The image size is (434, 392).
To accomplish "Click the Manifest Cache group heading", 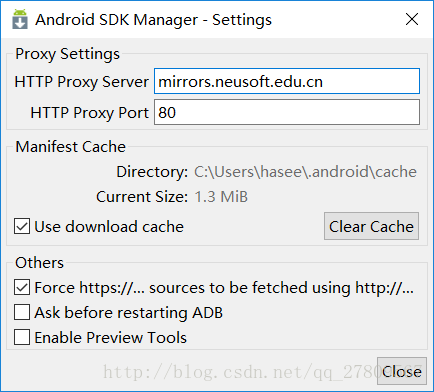I will coord(71,147).
